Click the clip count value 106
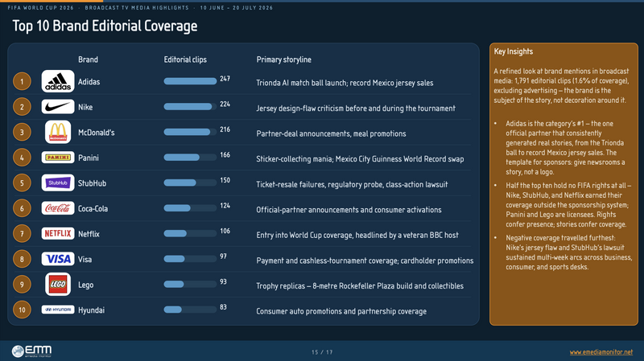Screen dimensions: 644x361 [225, 231]
